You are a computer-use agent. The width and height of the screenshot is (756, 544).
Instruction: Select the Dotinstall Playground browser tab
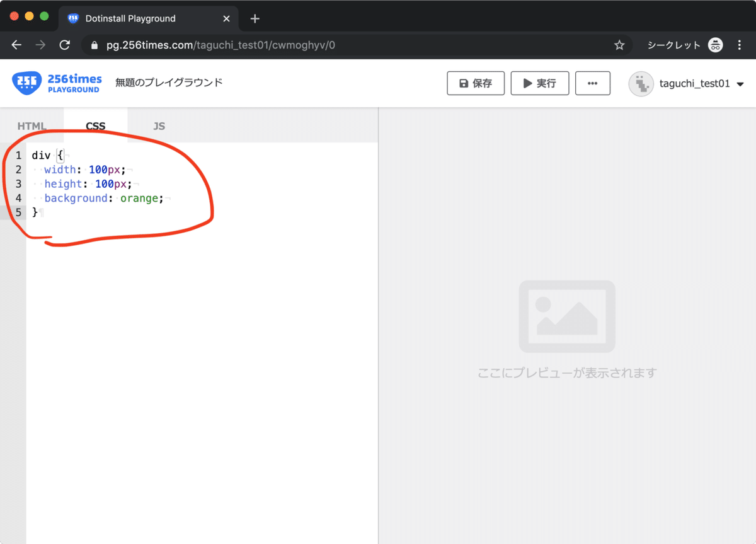click(x=149, y=18)
